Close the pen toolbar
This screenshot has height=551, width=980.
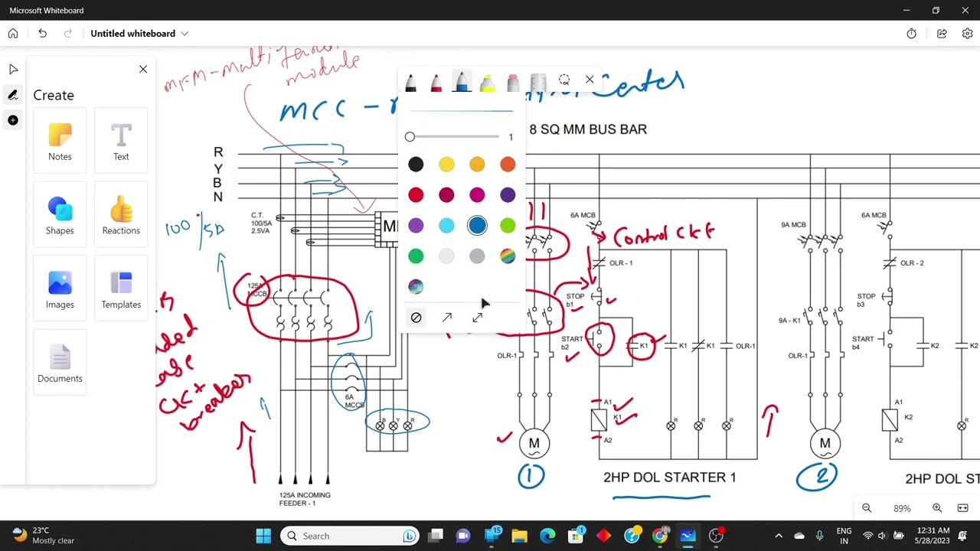(590, 80)
